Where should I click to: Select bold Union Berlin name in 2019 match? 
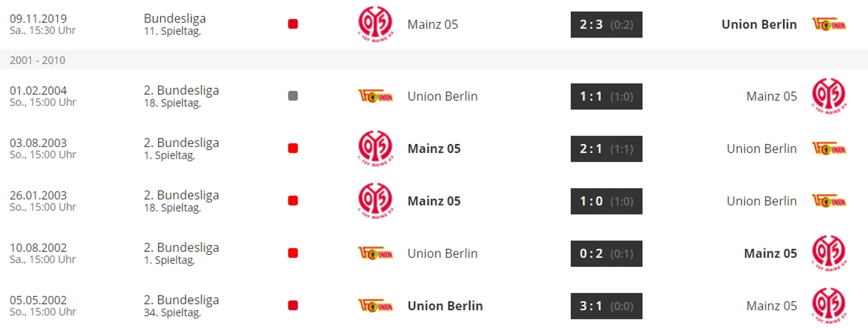[x=759, y=24]
